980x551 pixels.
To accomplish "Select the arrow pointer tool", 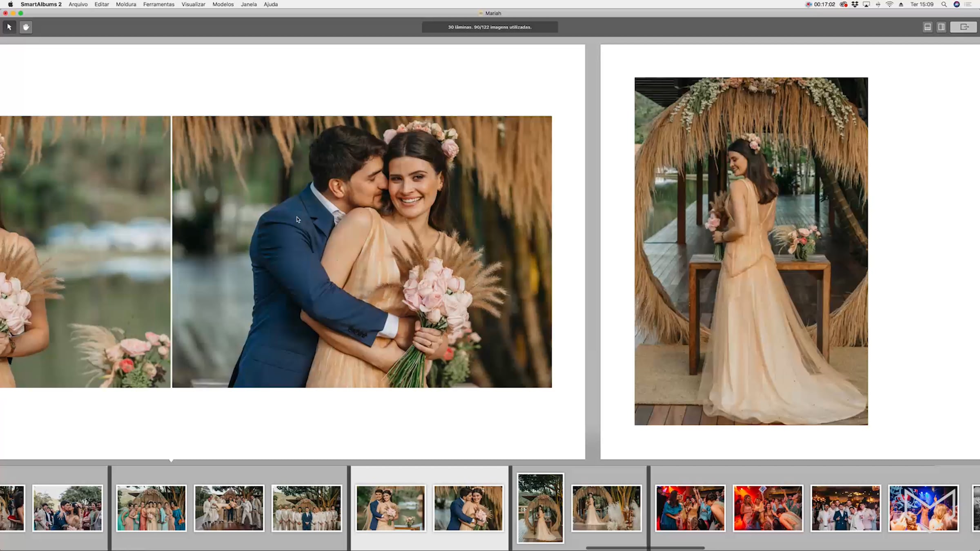I will [x=9, y=27].
